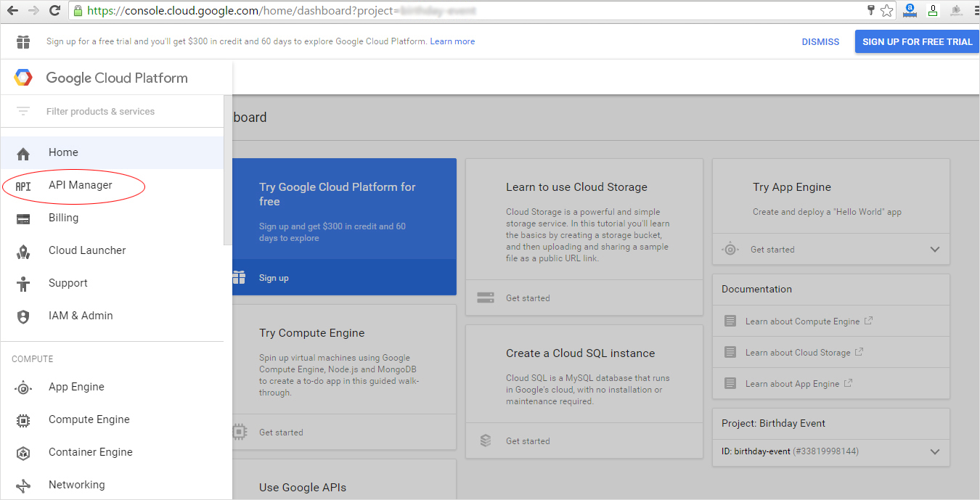The width and height of the screenshot is (980, 500).
Task: Click the gift icon in the trial banner
Action: [23, 41]
